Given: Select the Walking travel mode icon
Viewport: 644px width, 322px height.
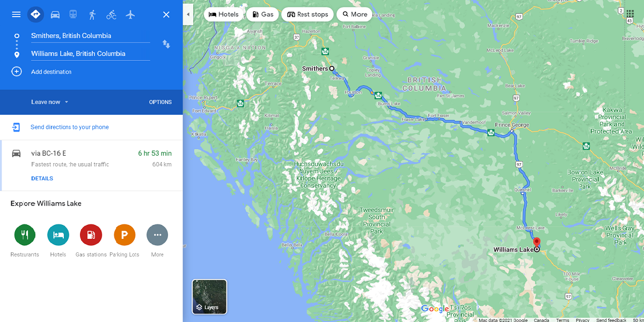Looking at the screenshot, I should [92, 14].
